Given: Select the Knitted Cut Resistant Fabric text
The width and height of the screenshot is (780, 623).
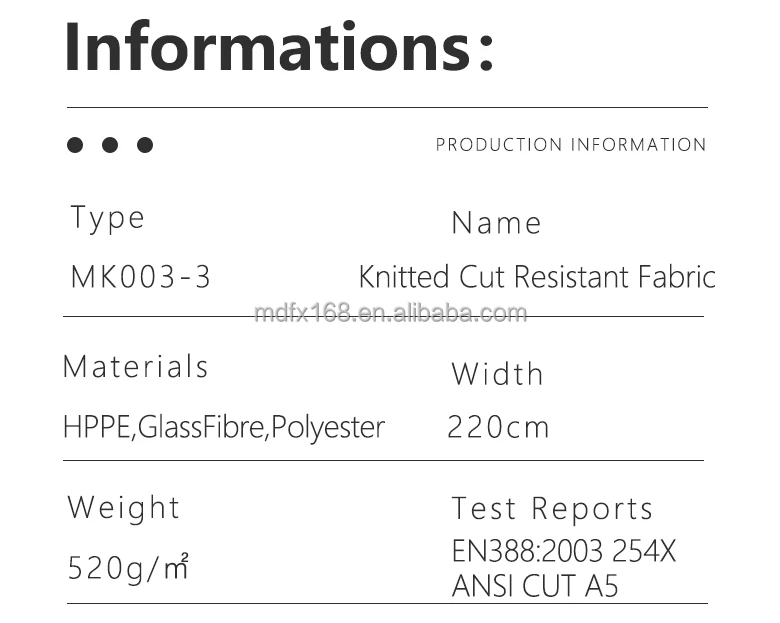Looking at the screenshot, I should (537, 276).
